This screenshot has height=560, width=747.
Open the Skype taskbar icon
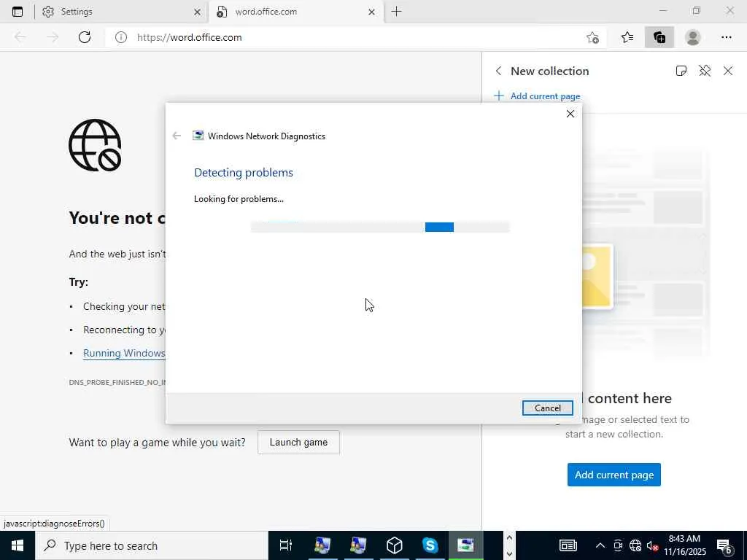pyautogui.click(x=430, y=545)
